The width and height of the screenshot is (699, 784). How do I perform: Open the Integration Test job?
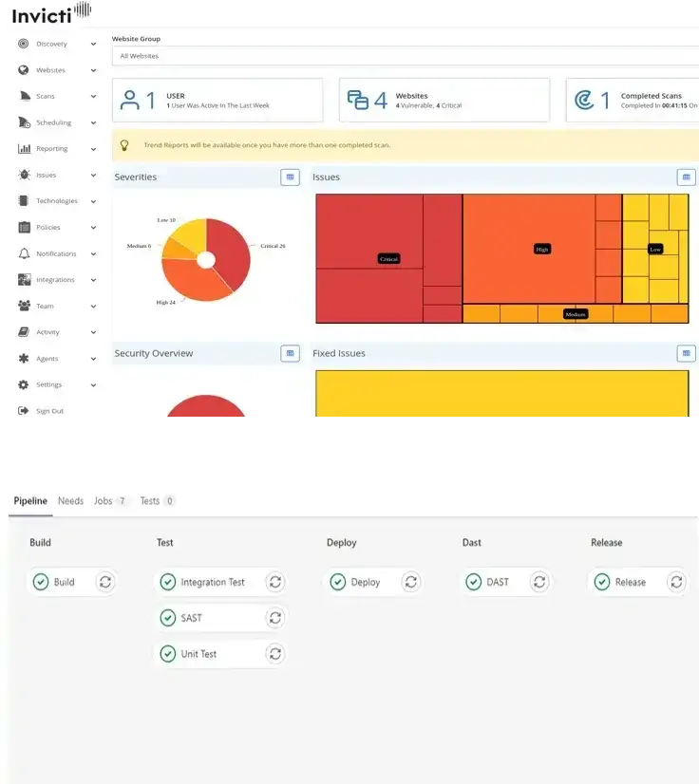click(x=212, y=582)
